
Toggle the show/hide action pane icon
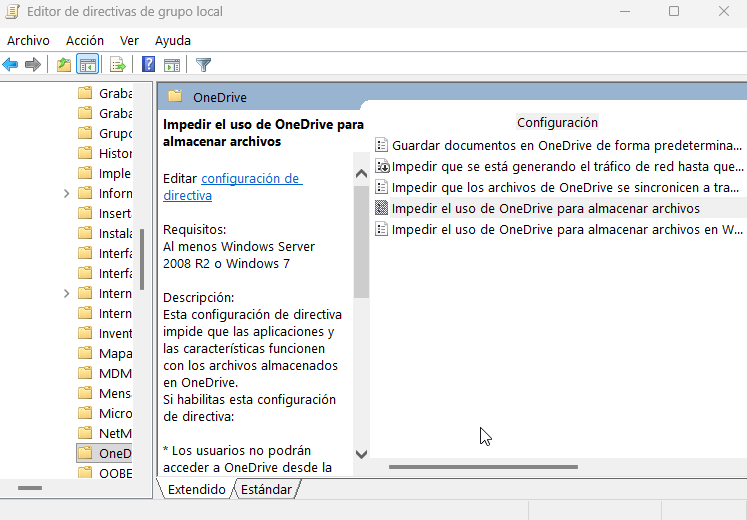(172, 65)
